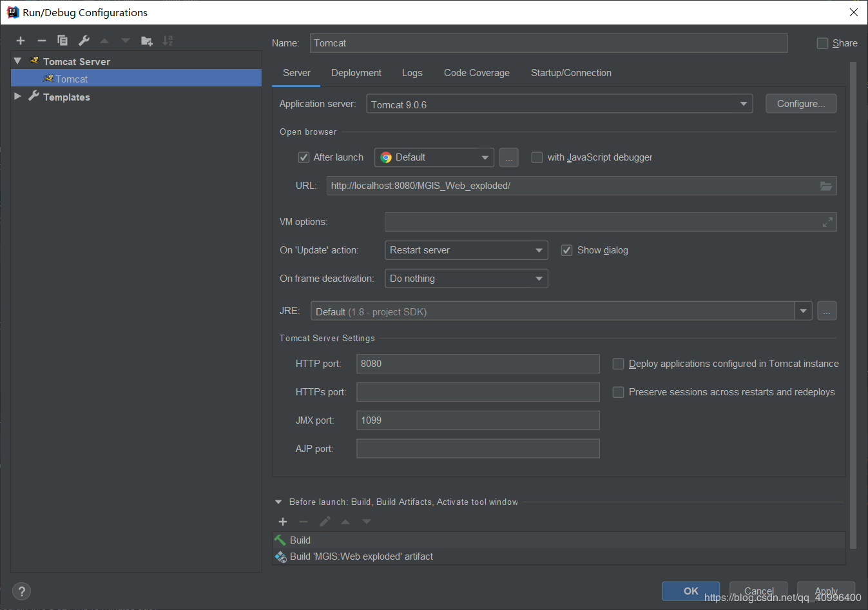Click the Chrome icon in browser selector
This screenshot has height=610, width=868.
tap(386, 157)
